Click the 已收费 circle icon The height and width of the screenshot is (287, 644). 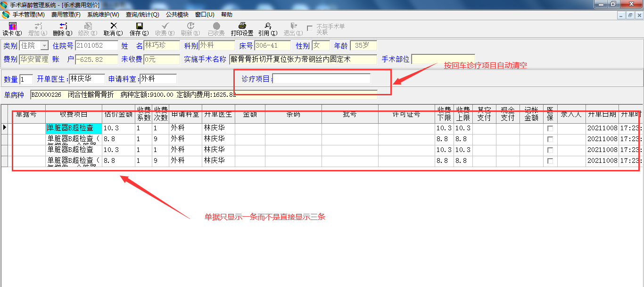tap(216, 26)
